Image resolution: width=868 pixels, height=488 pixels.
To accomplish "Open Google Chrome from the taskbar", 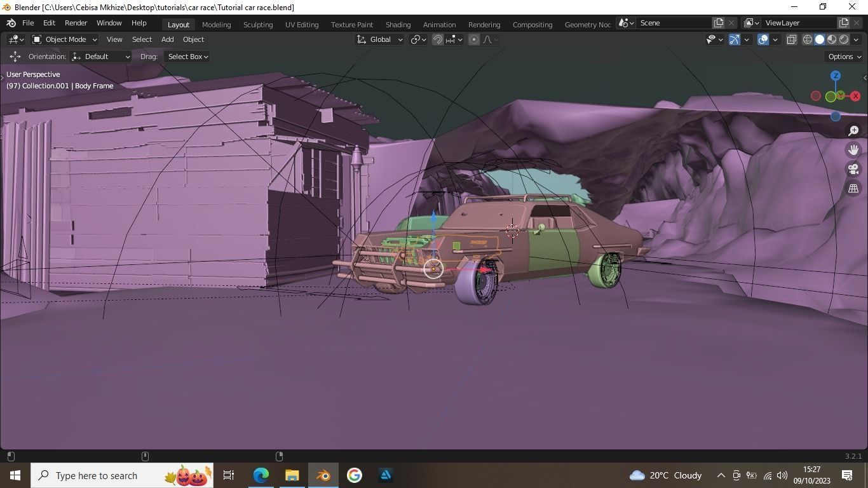I will (355, 475).
